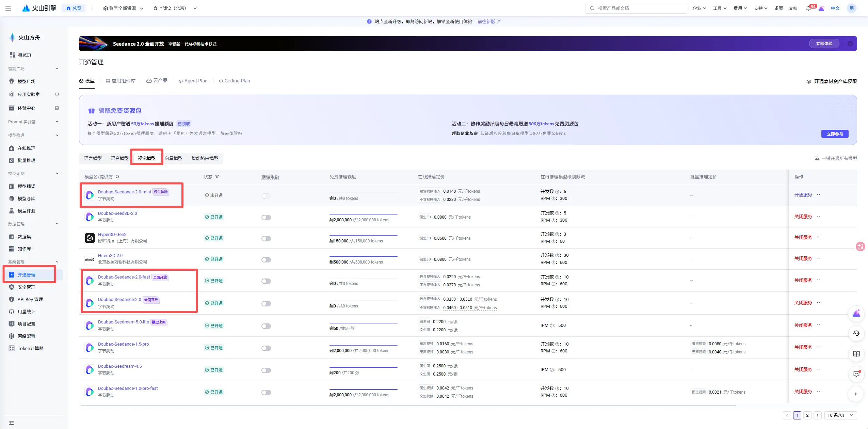Screen dimensions: 868x429
Task: Click the 立即参与 button
Action: 835,134
